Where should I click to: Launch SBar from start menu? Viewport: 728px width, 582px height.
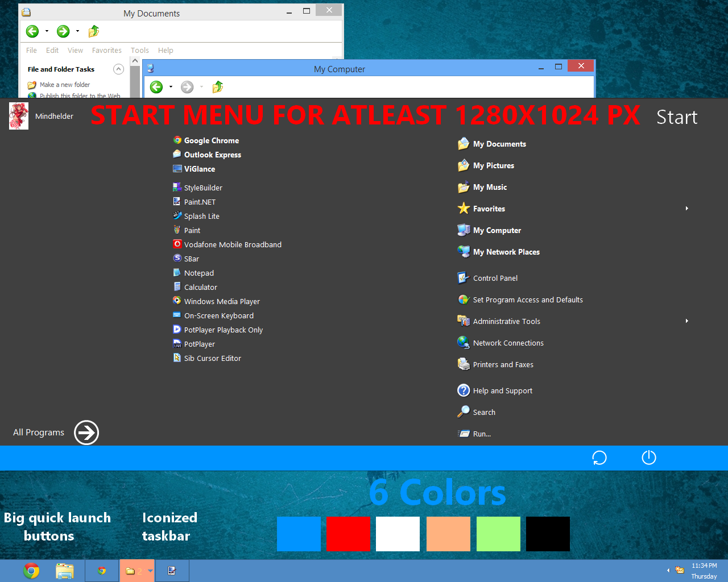tap(186, 259)
